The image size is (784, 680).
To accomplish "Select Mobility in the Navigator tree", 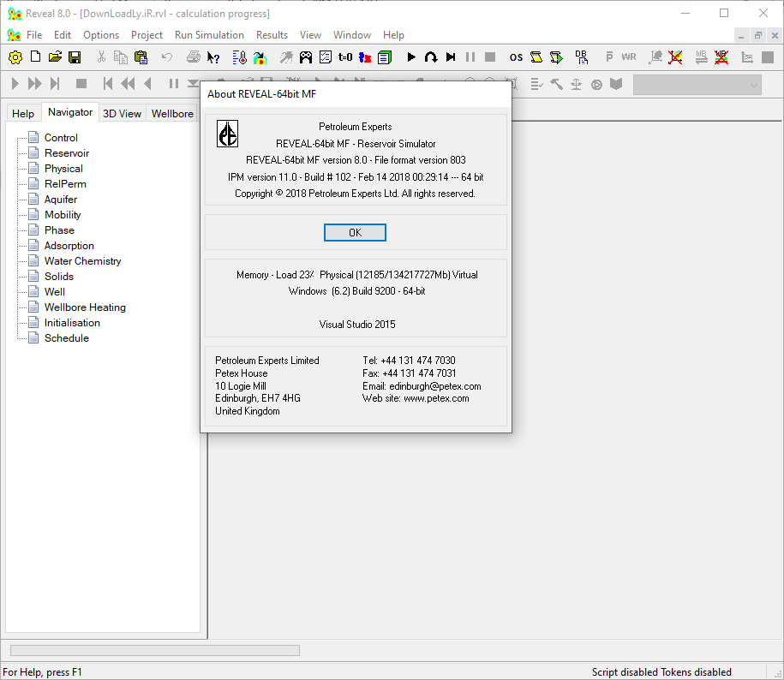I will [63, 215].
